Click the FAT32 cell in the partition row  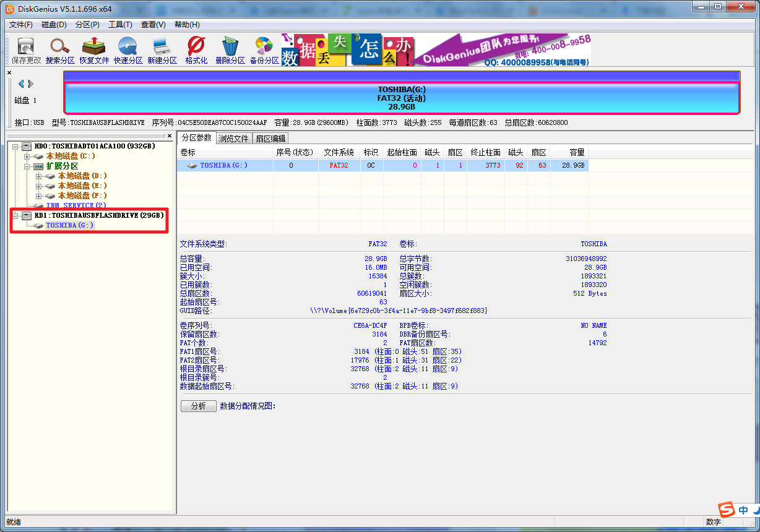point(339,166)
